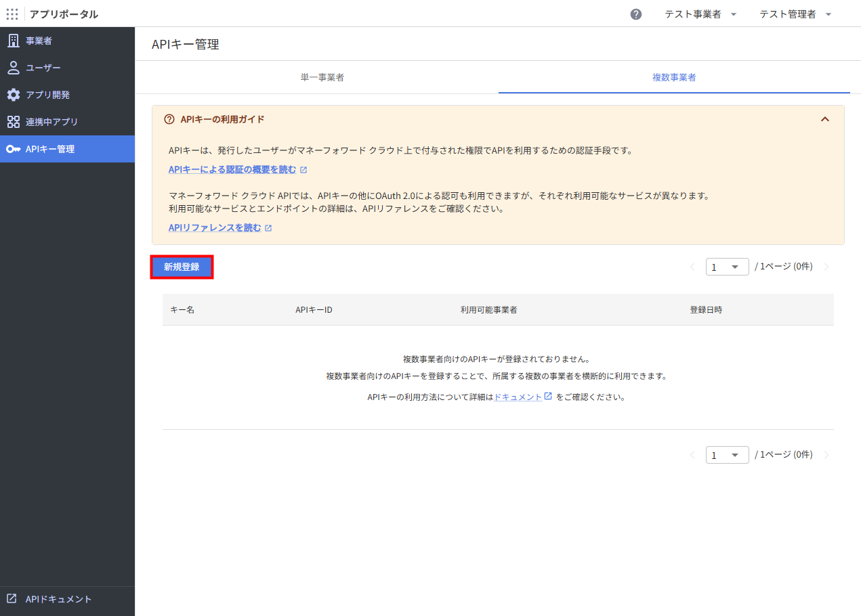The image size is (861, 616).
Task: Open the bottom page number selector
Action: pos(727,455)
